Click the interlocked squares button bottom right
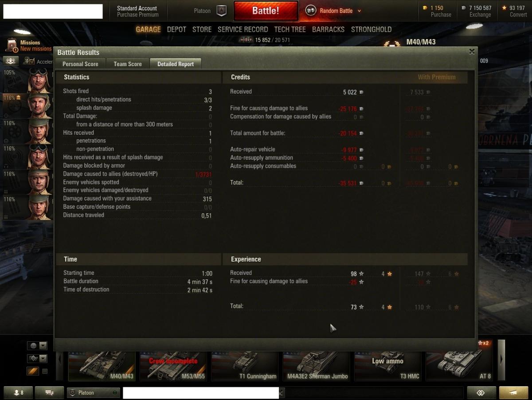Viewport: 532px width, 400px height. click(481, 393)
